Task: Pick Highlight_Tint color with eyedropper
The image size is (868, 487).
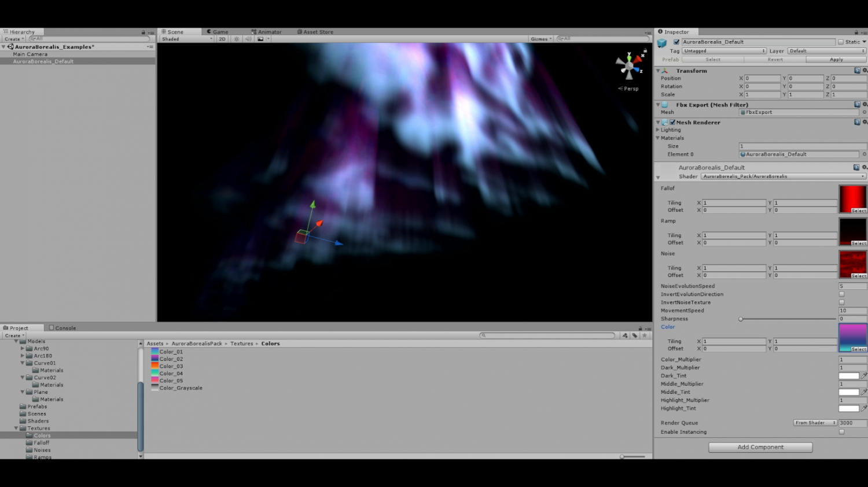Action: (864, 408)
